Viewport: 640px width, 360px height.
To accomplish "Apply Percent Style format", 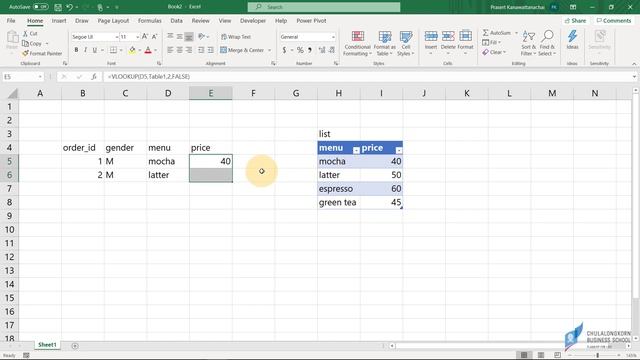I will (300, 50).
